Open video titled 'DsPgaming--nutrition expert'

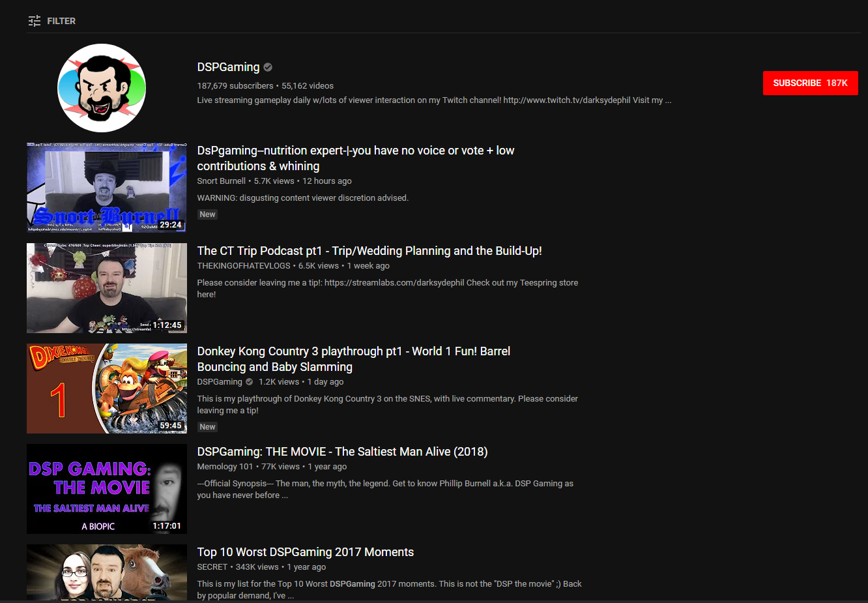(x=356, y=158)
